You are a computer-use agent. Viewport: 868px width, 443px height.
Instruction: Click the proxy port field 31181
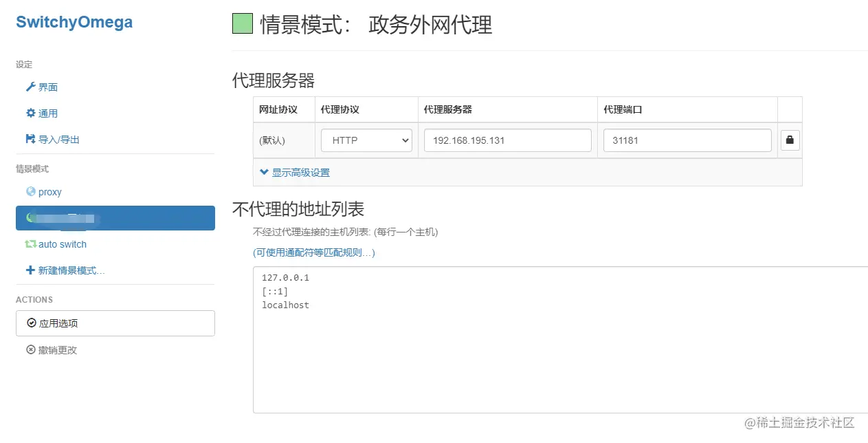[x=687, y=140]
